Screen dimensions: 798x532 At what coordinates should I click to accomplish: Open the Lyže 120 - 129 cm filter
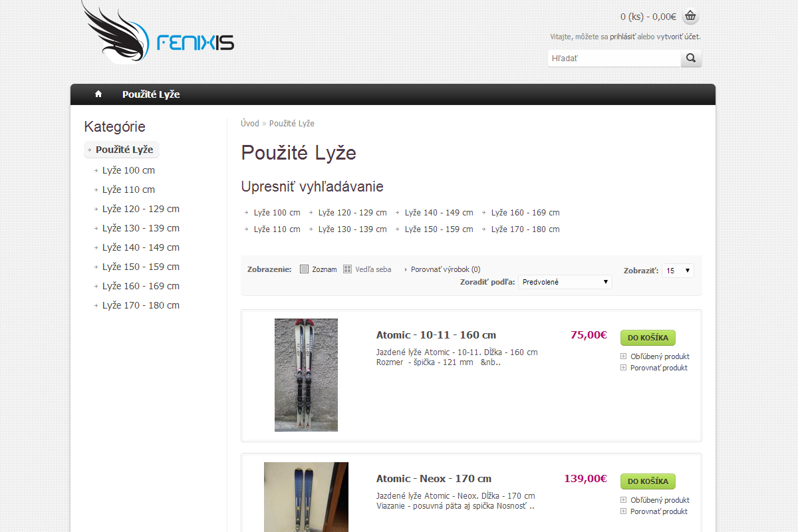(x=352, y=212)
